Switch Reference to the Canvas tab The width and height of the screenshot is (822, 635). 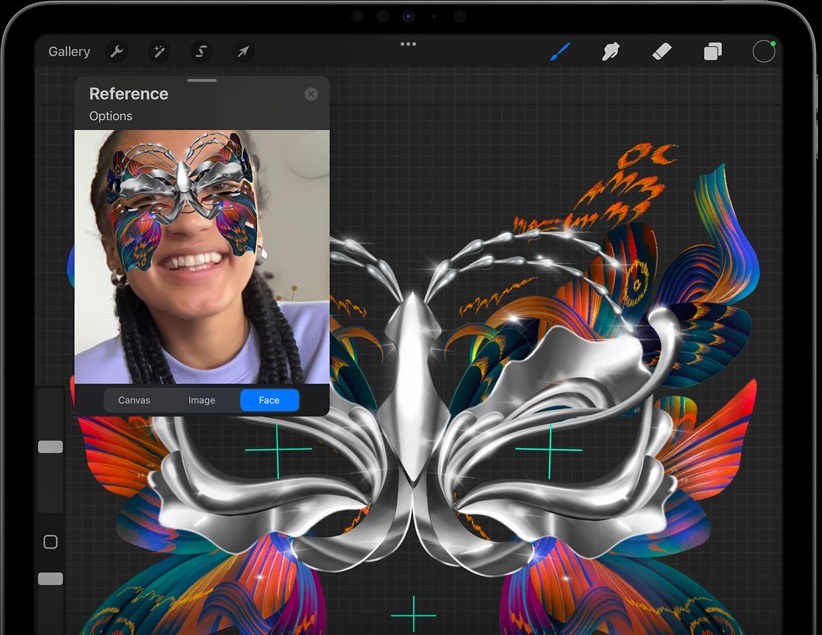click(x=134, y=400)
